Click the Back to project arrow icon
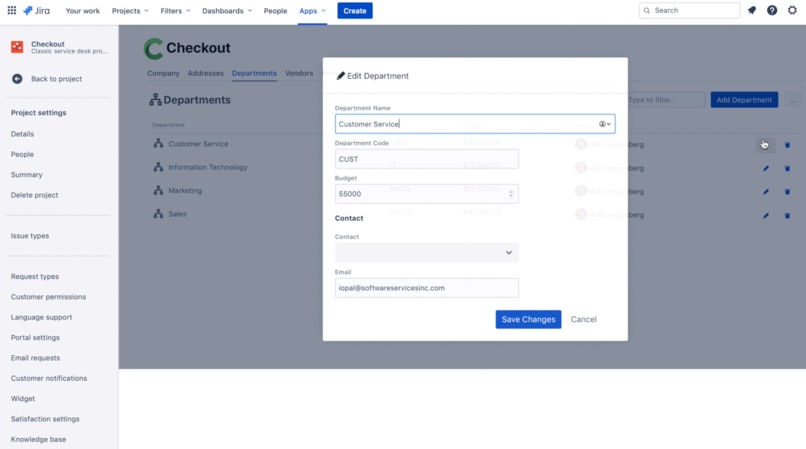 tap(17, 79)
